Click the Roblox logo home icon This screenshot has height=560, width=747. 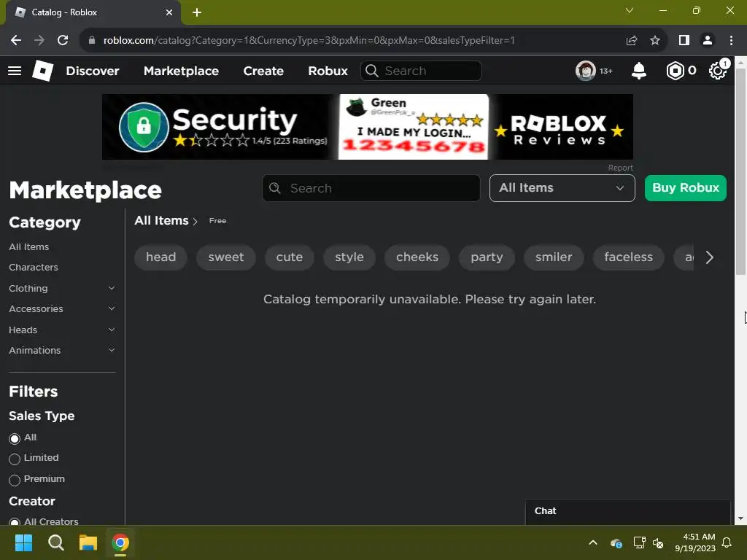42,71
